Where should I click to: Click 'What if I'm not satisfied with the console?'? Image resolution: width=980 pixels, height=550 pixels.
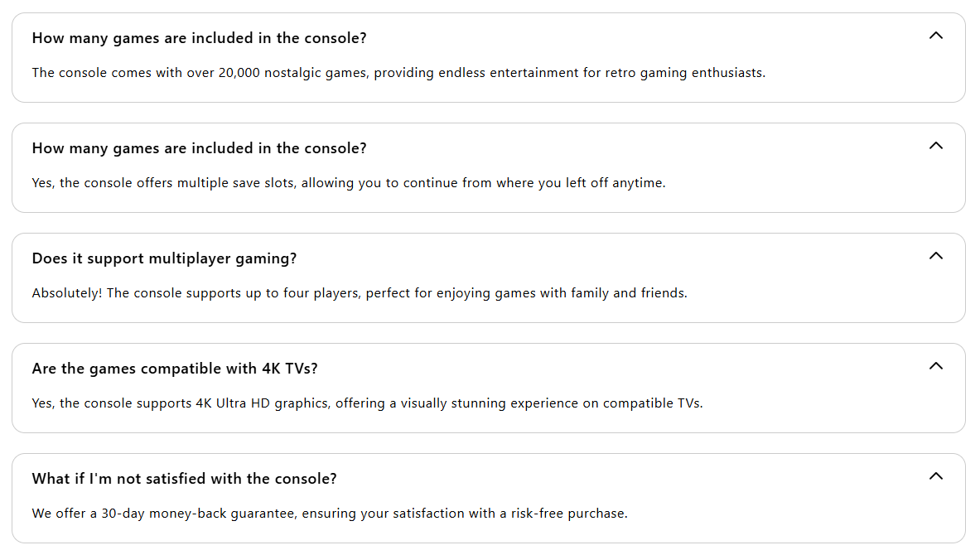pos(184,479)
